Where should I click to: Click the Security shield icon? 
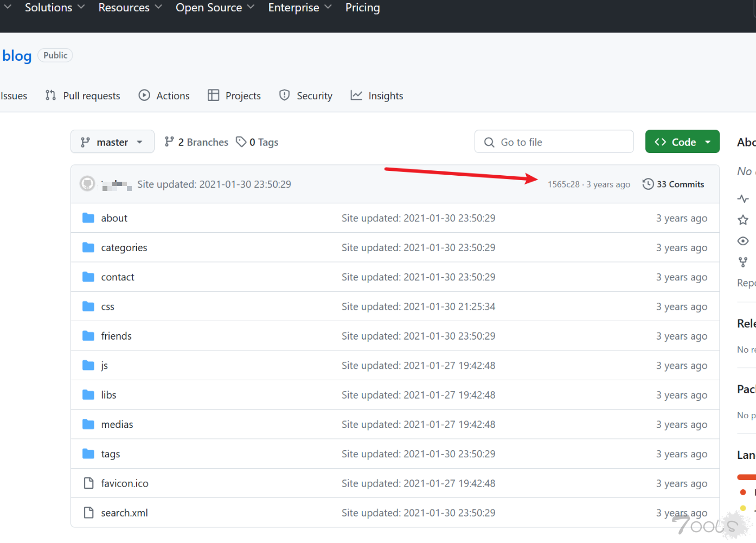(284, 95)
